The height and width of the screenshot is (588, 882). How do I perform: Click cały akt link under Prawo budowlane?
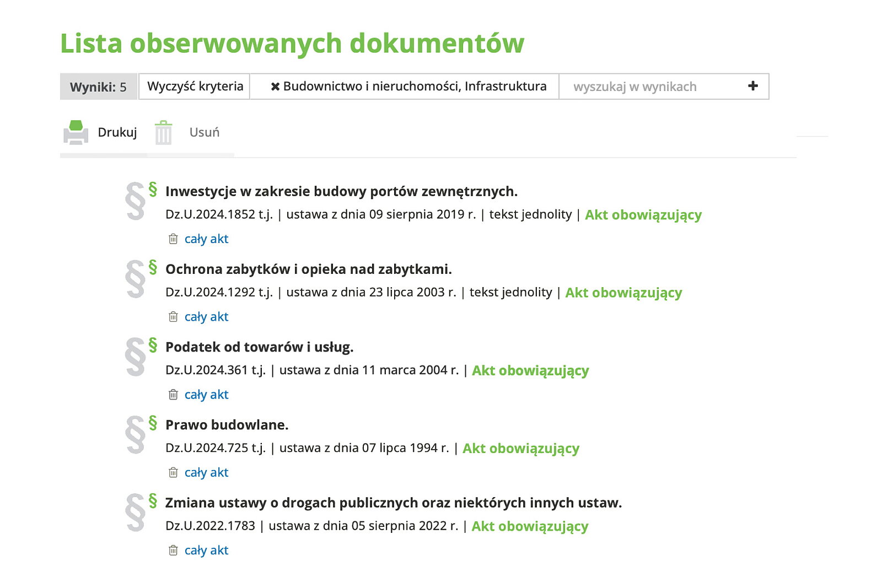coord(206,472)
